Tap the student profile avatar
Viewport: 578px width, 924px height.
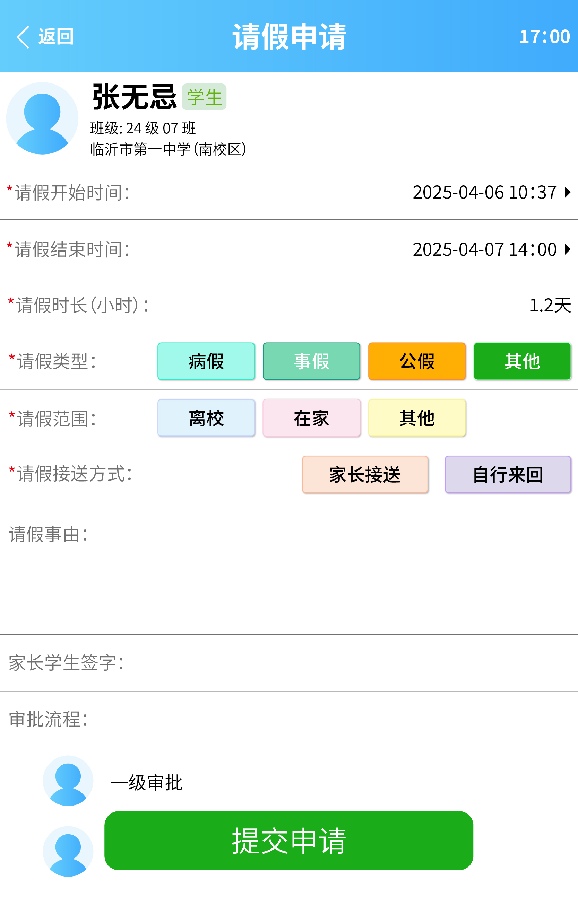coord(42,118)
